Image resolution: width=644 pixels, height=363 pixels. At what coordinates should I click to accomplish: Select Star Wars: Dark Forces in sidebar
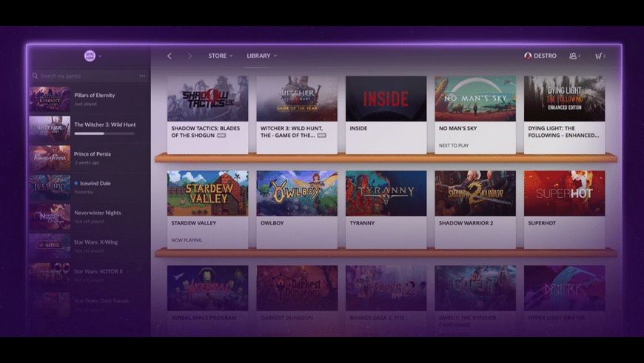tap(90, 304)
